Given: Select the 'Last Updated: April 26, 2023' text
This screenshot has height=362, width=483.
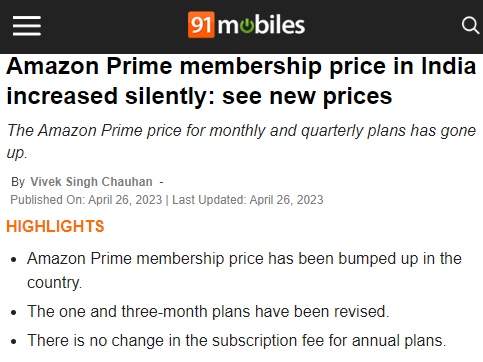Looking at the screenshot, I should coord(248,200).
